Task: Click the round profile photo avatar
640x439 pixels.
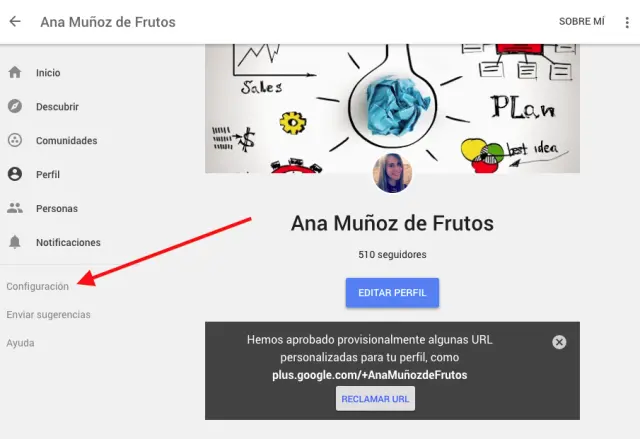Action: coord(392,173)
